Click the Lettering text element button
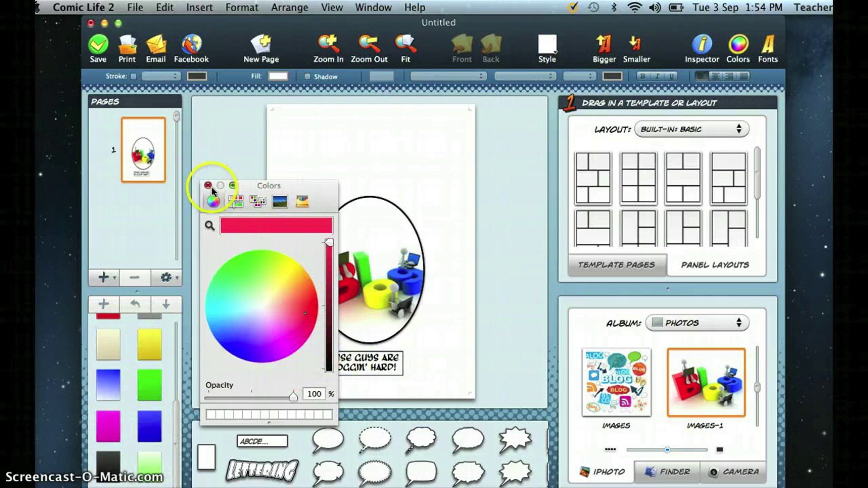 pyautogui.click(x=263, y=470)
